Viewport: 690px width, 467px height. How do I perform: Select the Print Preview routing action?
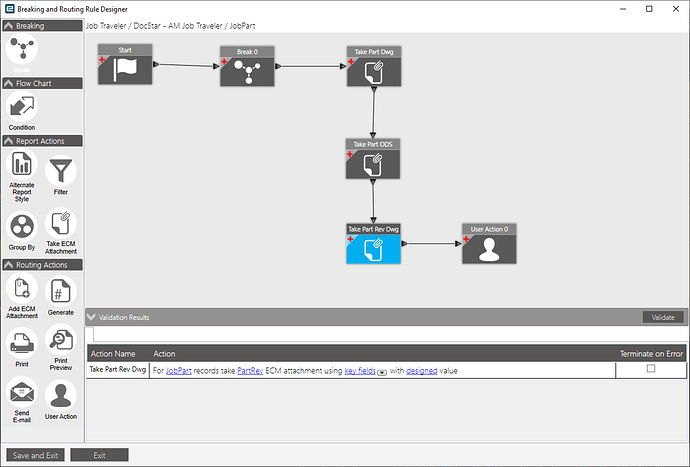61,340
